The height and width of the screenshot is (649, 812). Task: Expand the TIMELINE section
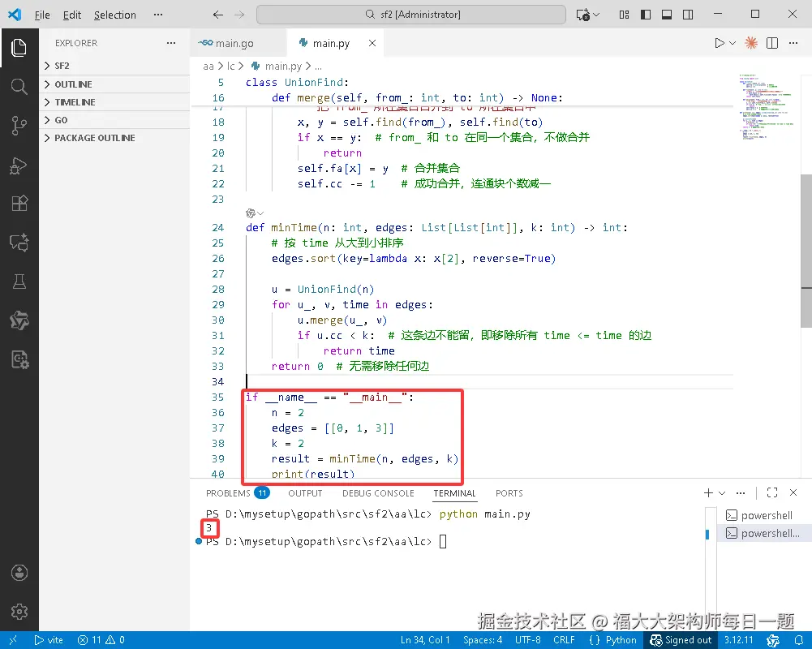tap(114, 102)
